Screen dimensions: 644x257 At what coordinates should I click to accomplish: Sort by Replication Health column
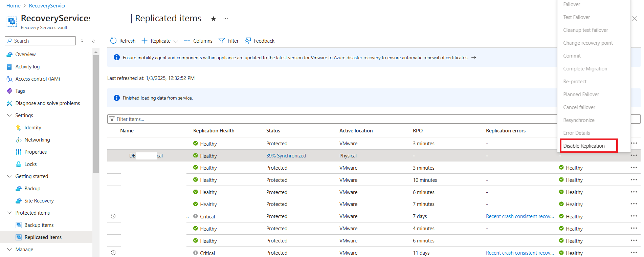pyautogui.click(x=214, y=131)
